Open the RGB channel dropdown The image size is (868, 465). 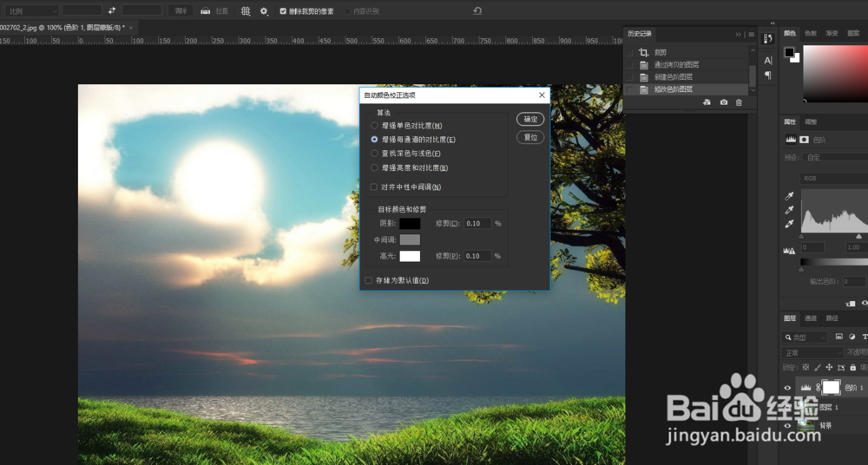(x=834, y=178)
